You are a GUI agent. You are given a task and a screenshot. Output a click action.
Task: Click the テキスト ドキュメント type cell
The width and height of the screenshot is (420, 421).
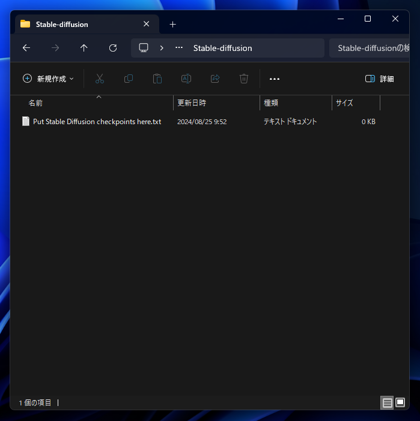[290, 122]
